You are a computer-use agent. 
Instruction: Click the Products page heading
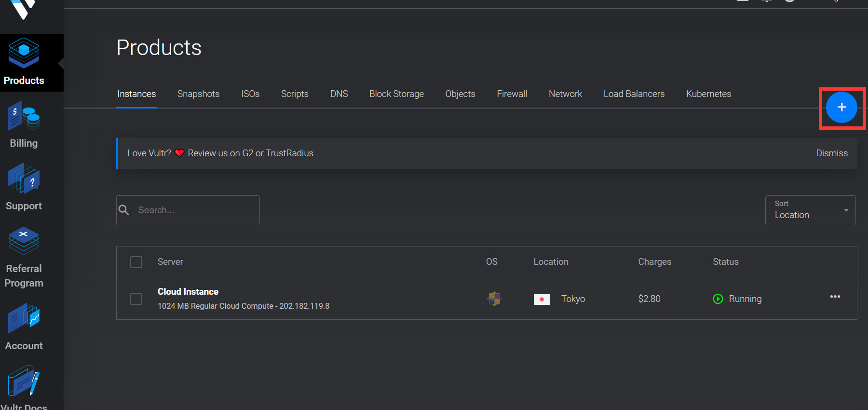(159, 47)
